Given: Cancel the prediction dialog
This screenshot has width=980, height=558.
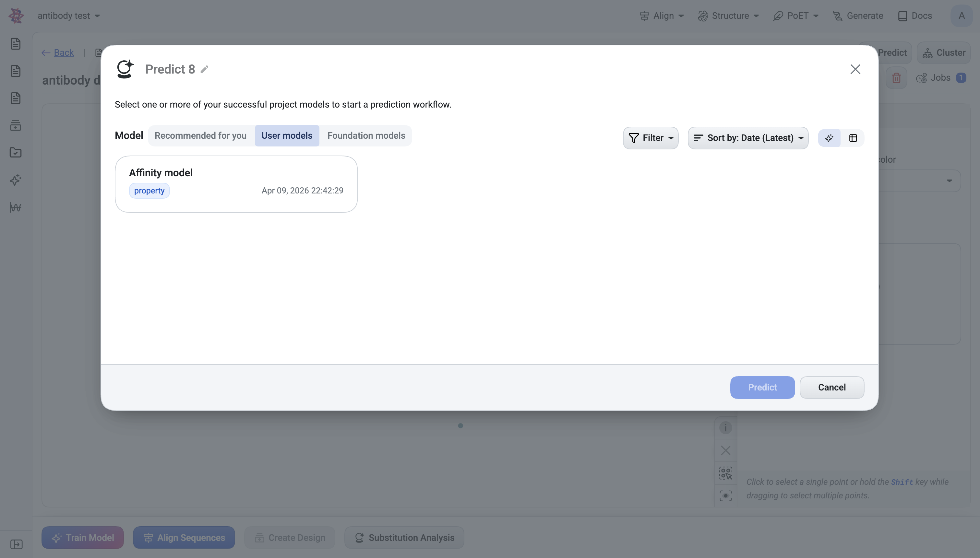Looking at the screenshot, I should [831, 387].
